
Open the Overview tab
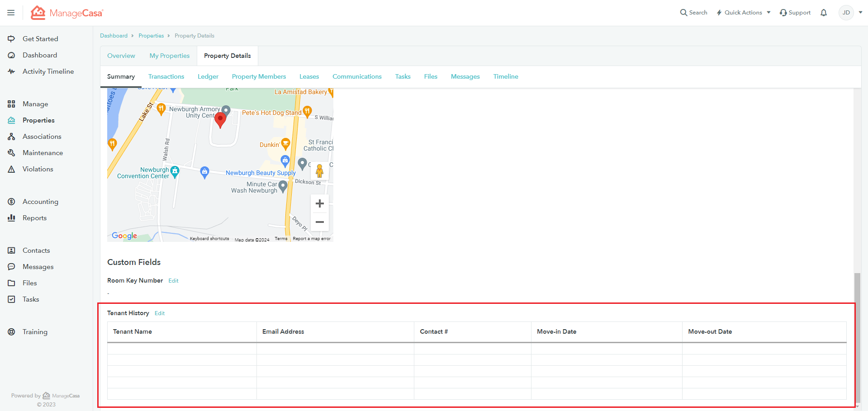[121, 56]
